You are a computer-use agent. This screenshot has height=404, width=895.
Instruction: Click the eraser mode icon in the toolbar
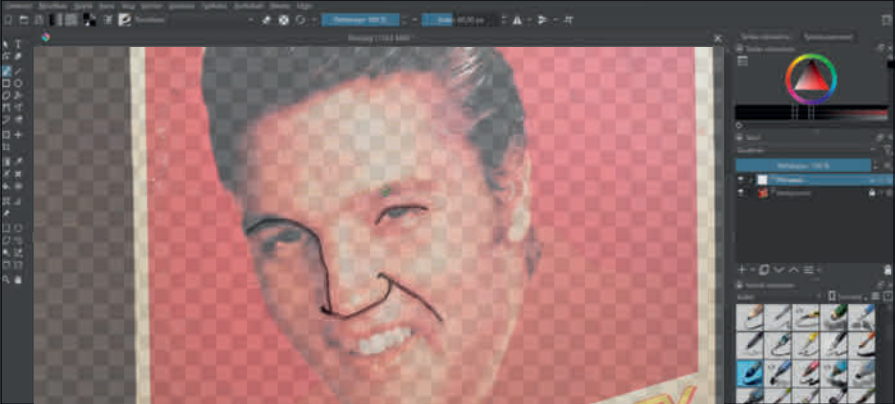267,19
